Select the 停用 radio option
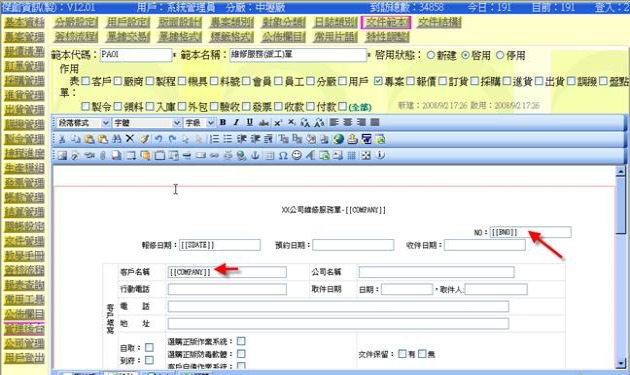The image size is (630, 375). tap(500, 55)
